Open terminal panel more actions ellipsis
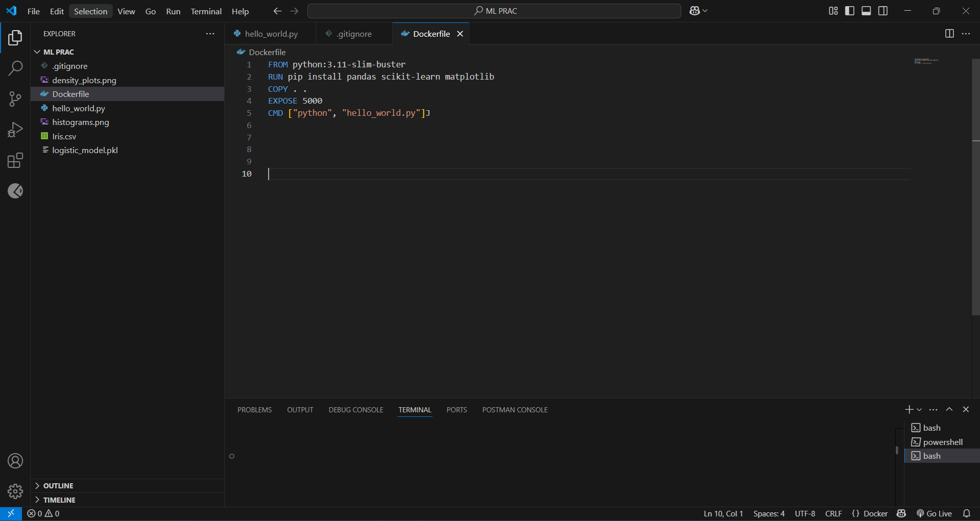 [933, 409]
